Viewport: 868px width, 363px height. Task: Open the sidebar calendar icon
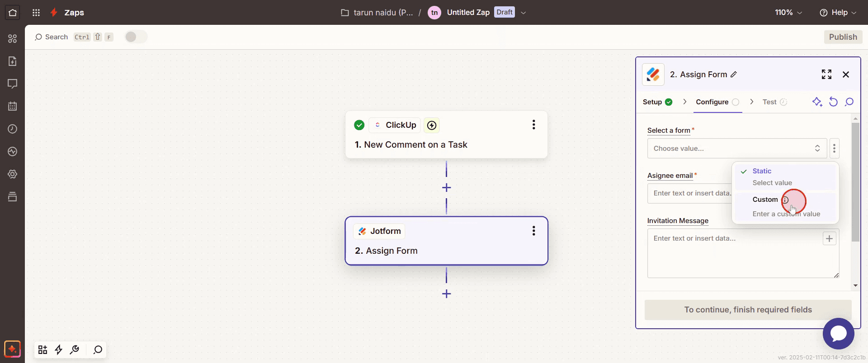(12, 107)
